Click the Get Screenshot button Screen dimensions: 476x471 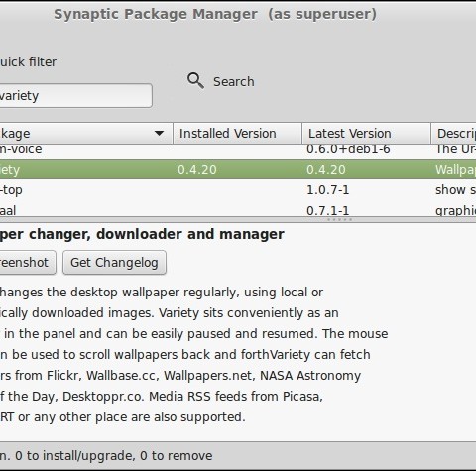28,263
